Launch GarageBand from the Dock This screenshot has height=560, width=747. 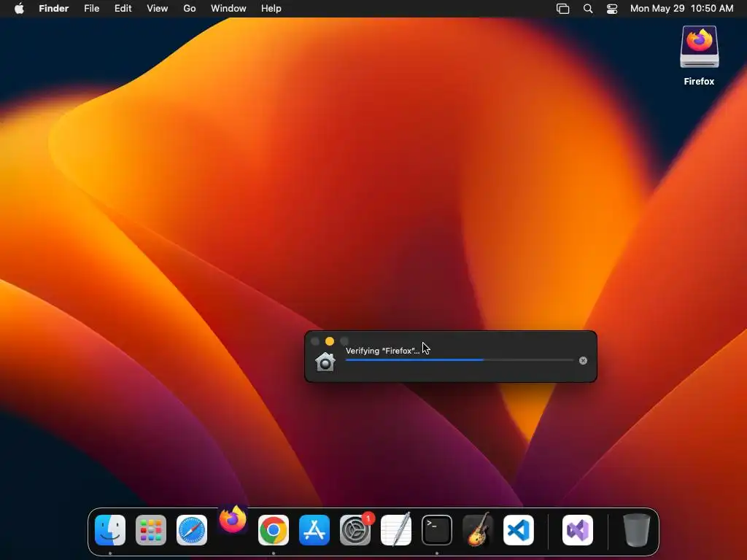tap(478, 529)
